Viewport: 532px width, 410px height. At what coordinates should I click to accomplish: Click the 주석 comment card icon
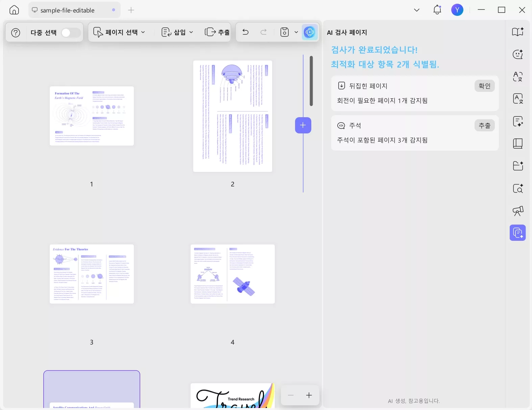pyautogui.click(x=341, y=126)
